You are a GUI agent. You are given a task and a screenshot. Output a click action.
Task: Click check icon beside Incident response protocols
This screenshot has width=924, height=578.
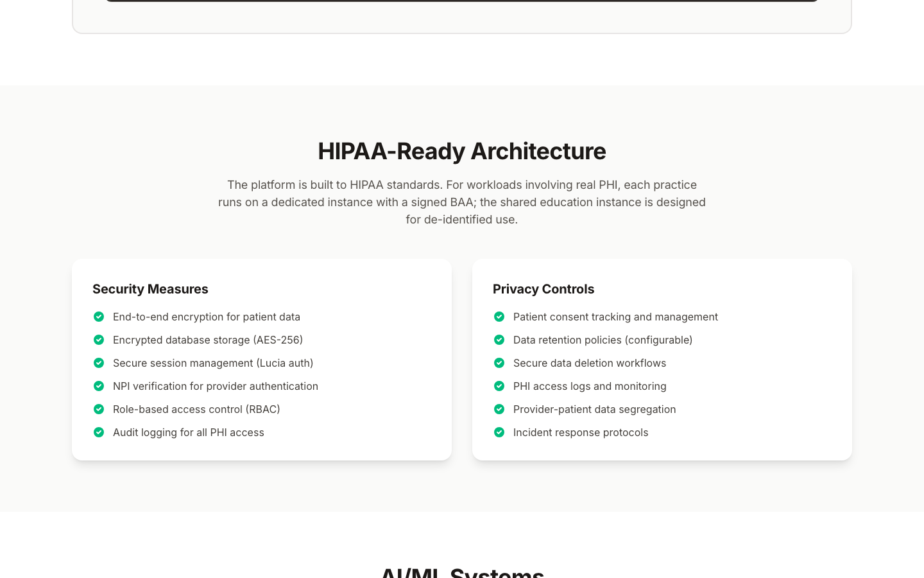coord(499,432)
